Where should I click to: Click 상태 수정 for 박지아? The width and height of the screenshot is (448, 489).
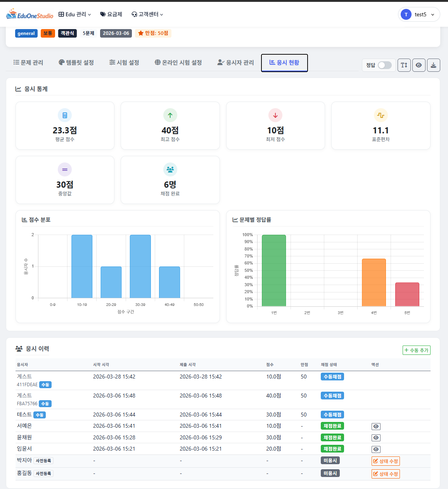pos(385,461)
